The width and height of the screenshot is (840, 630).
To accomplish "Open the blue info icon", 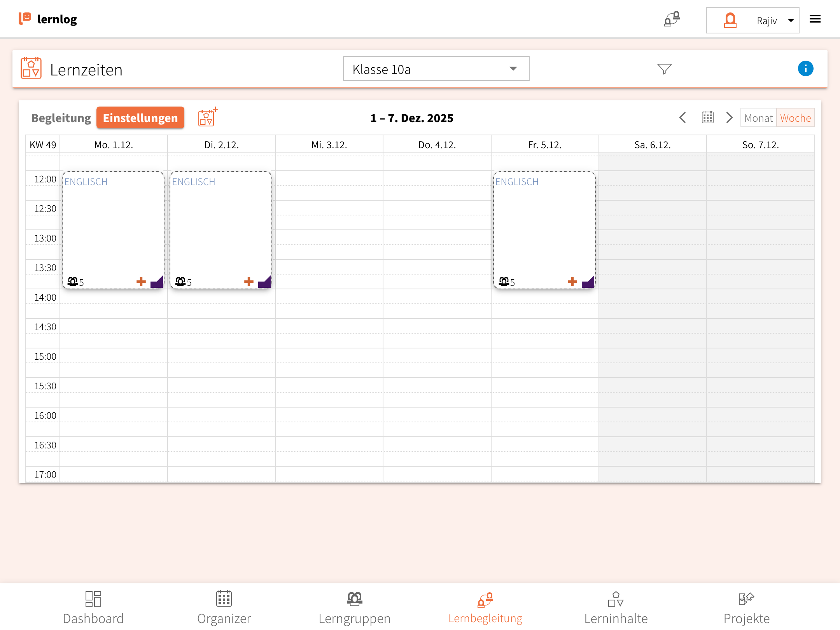I will pos(805,69).
